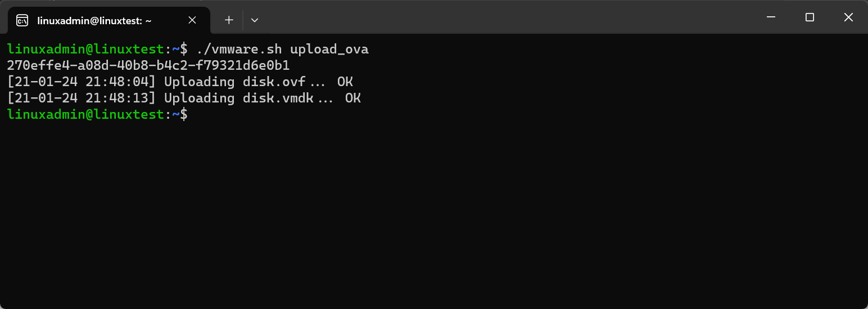The image size is (868, 309).
Task: Click the first linuxadmin@linuxtest prompt
Action: click(85, 49)
